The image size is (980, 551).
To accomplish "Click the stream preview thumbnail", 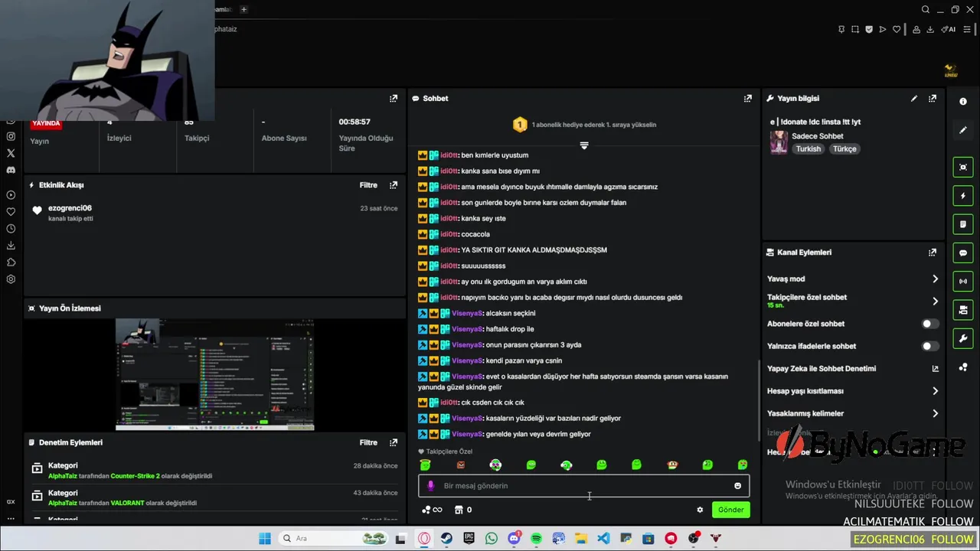I will tap(214, 375).
